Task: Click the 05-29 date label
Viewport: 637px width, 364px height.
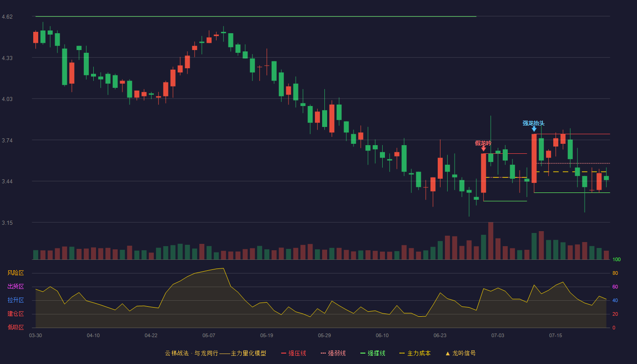Action: [x=324, y=335]
